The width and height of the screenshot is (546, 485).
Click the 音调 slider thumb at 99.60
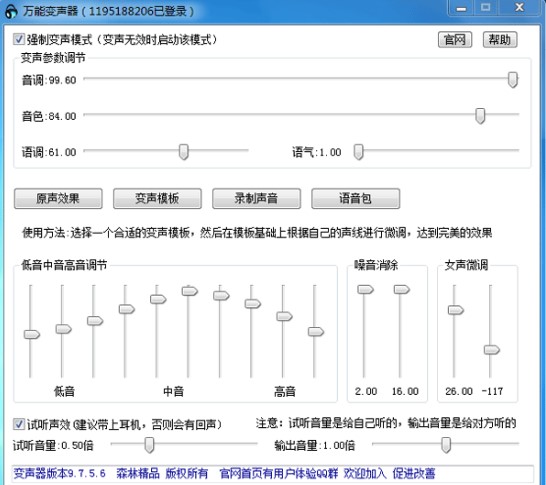click(513, 80)
